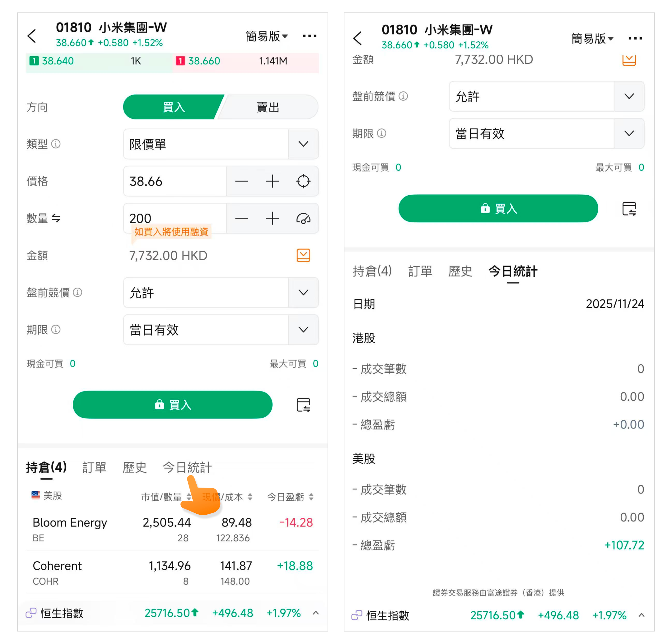Click the quantity gauge icon
Viewport: 672px width, 644px height.
303,218
